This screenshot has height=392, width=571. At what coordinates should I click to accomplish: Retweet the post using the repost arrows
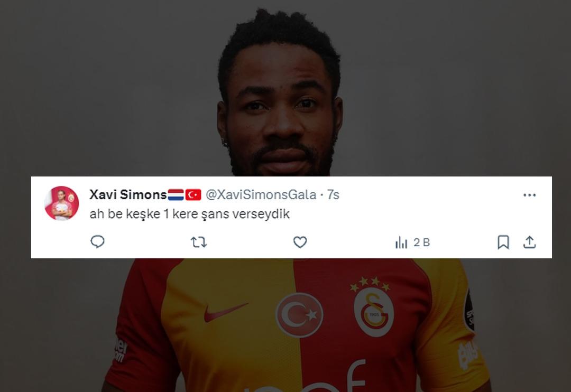tap(199, 242)
